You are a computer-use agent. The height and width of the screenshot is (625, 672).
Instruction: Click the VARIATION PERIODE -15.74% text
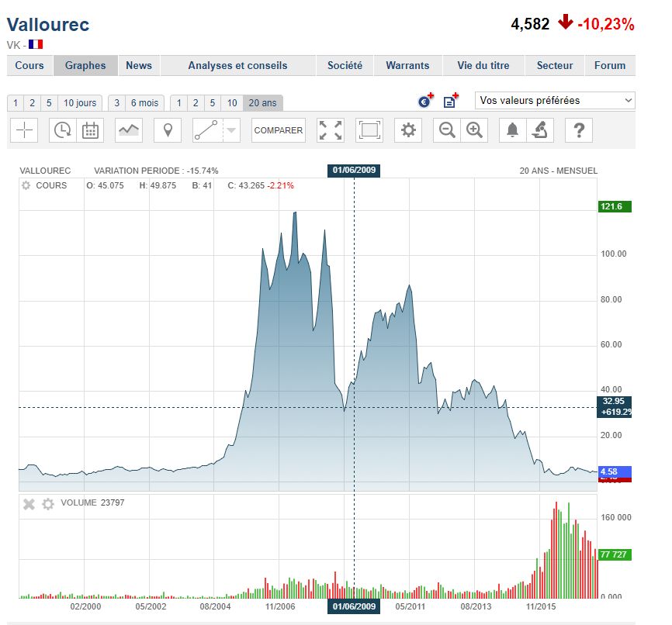156,171
